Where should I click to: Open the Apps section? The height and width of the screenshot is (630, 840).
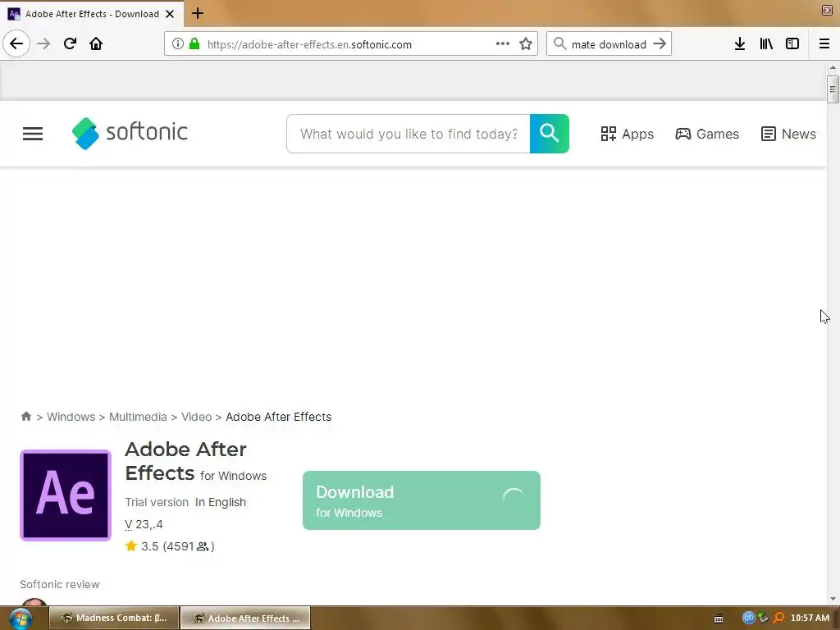[x=627, y=134]
